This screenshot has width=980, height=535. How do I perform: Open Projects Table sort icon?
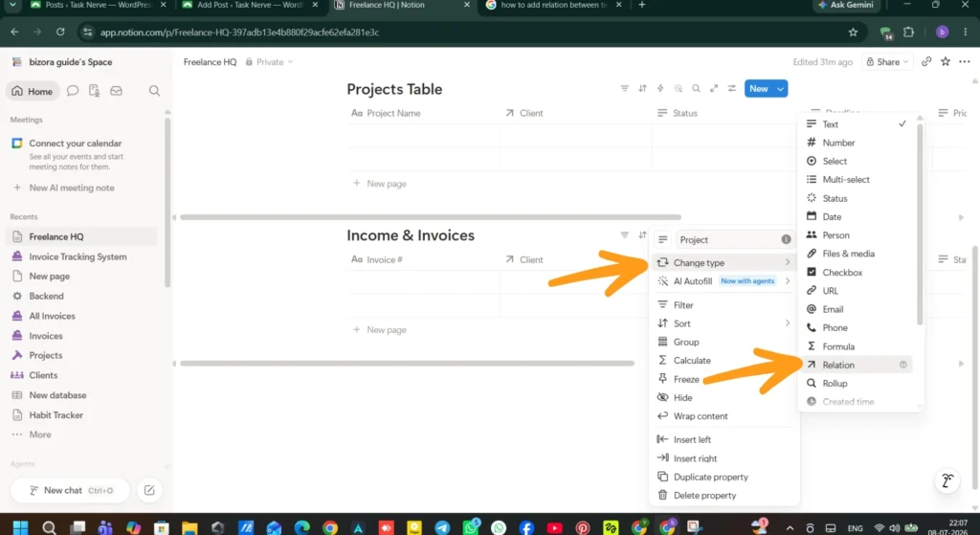coord(642,89)
